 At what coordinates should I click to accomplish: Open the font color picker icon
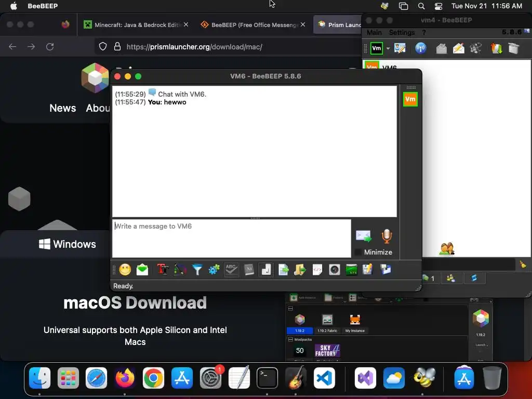point(180,270)
